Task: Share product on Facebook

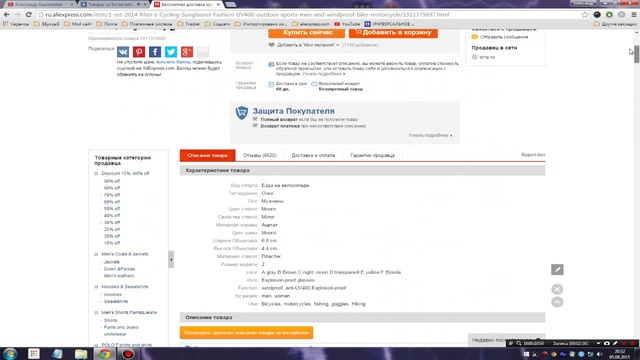Action: point(155,52)
